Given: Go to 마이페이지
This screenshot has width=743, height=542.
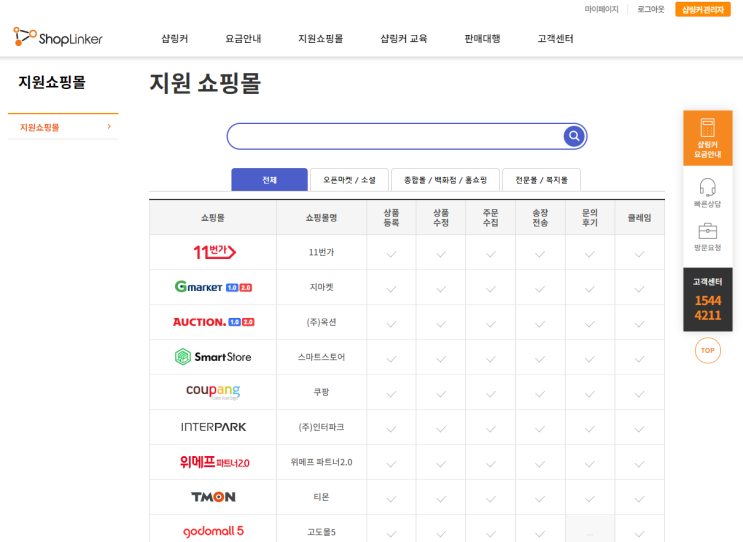Looking at the screenshot, I should pos(601,9).
